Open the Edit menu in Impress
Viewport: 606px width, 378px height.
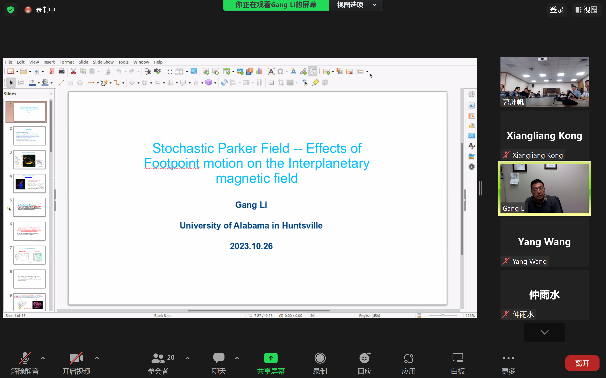point(20,62)
